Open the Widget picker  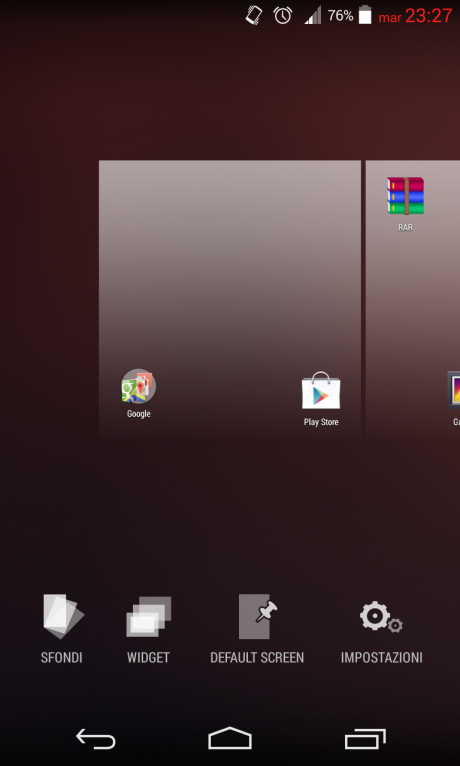point(148,629)
